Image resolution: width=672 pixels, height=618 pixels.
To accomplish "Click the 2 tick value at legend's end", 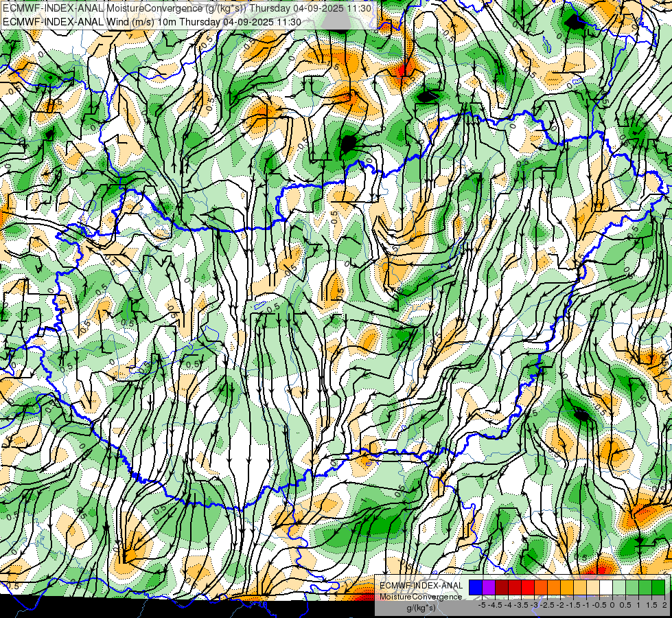I will click(x=664, y=605).
